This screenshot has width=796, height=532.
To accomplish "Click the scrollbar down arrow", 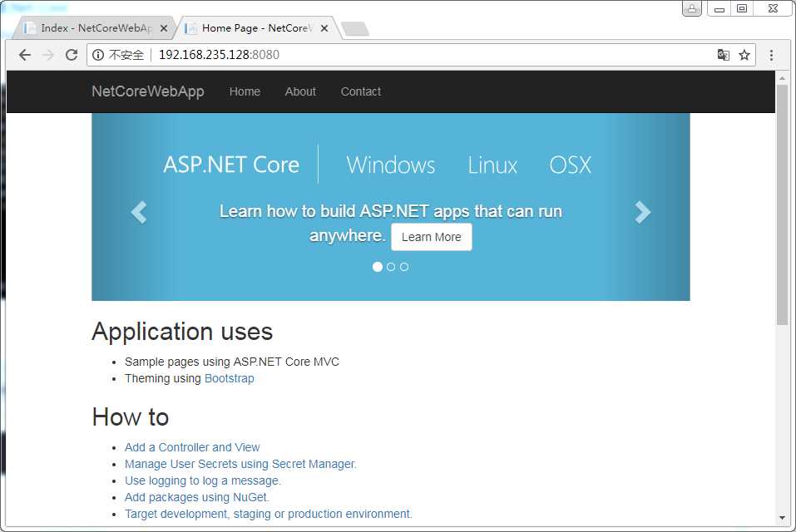I will [x=782, y=518].
